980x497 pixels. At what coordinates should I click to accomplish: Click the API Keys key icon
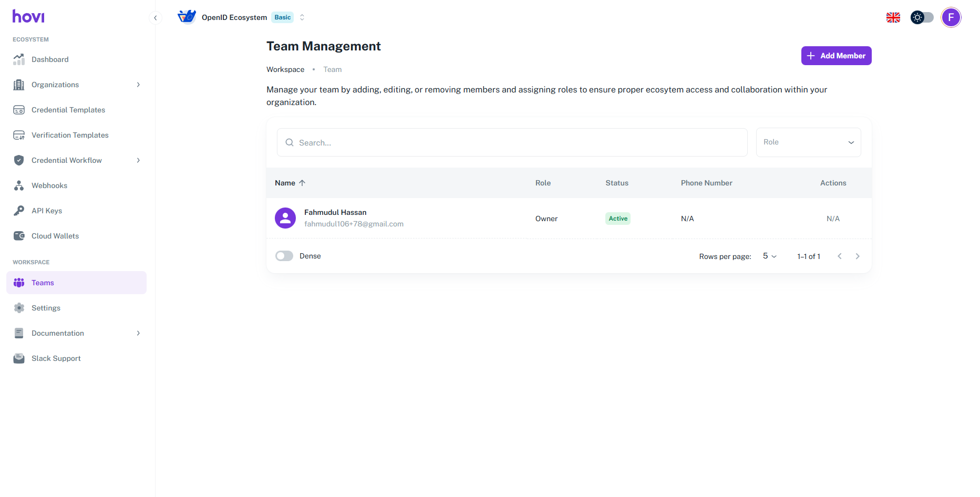point(19,211)
